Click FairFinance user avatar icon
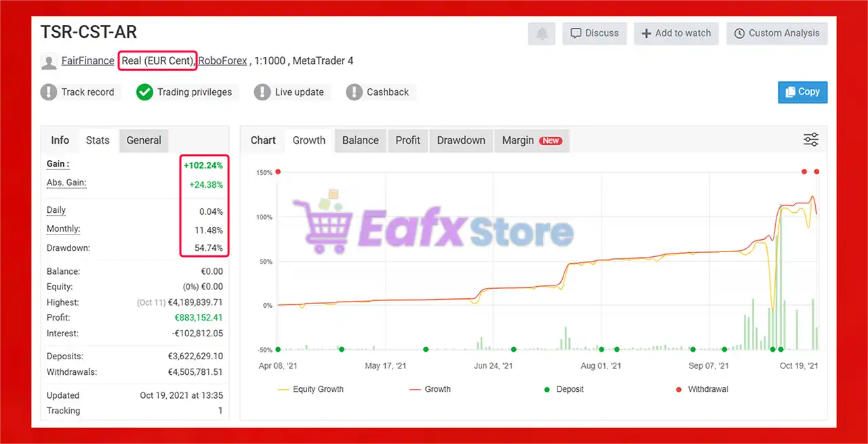Image resolution: width=868 pixels, height=444 pixels. (x=49, y=62)
